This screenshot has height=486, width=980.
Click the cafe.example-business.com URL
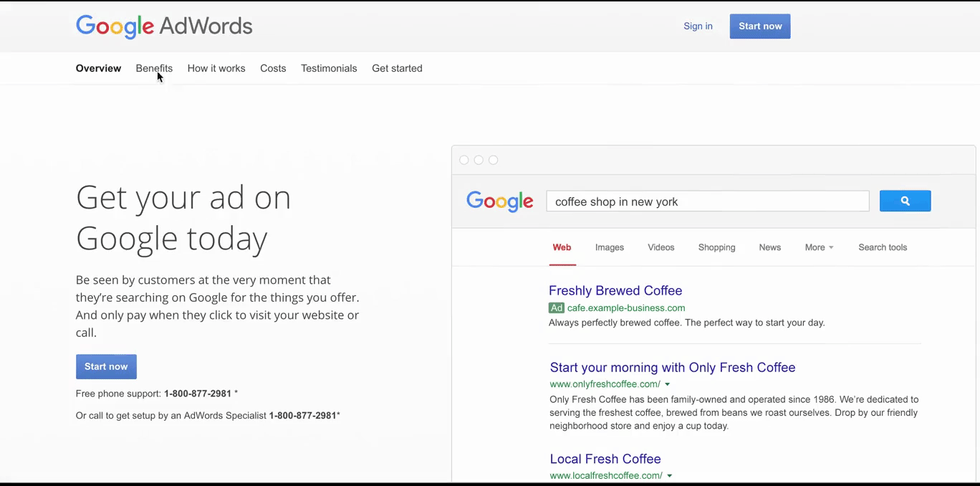(x=626, y=308)
